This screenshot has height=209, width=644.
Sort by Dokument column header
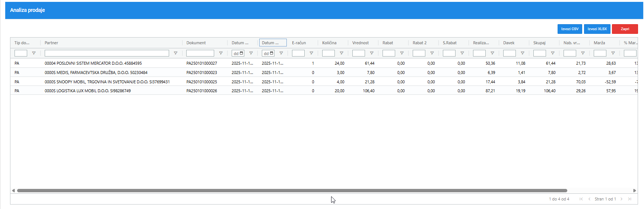(196, 43)
